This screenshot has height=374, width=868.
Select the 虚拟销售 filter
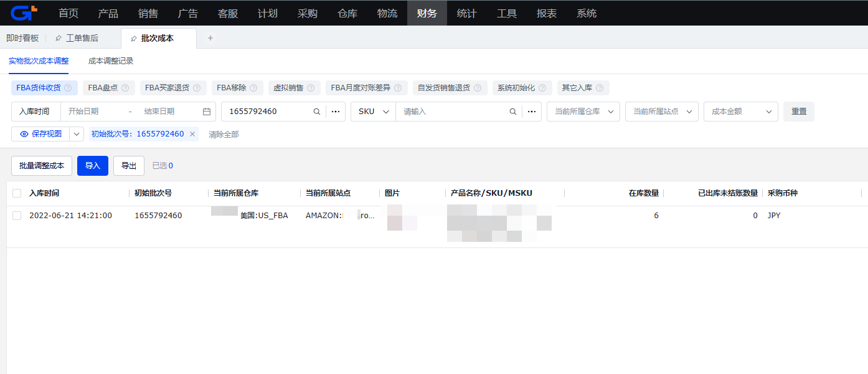295,88
